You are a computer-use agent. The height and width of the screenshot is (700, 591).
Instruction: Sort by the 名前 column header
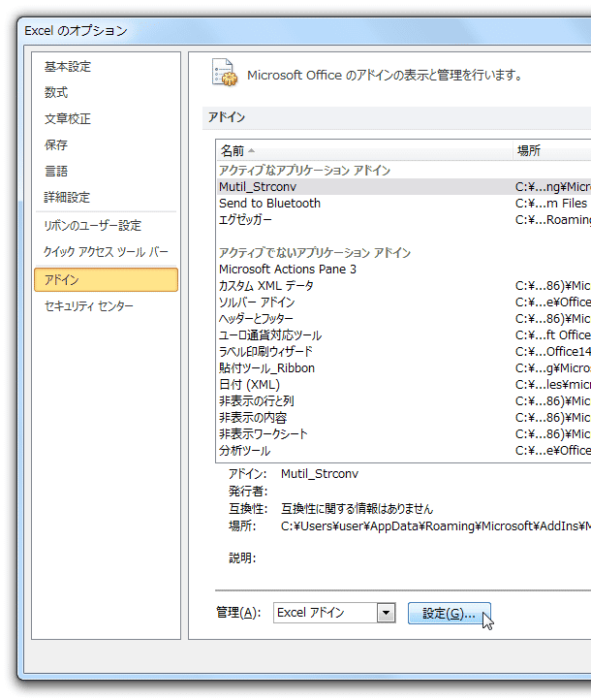coord(364,151)
